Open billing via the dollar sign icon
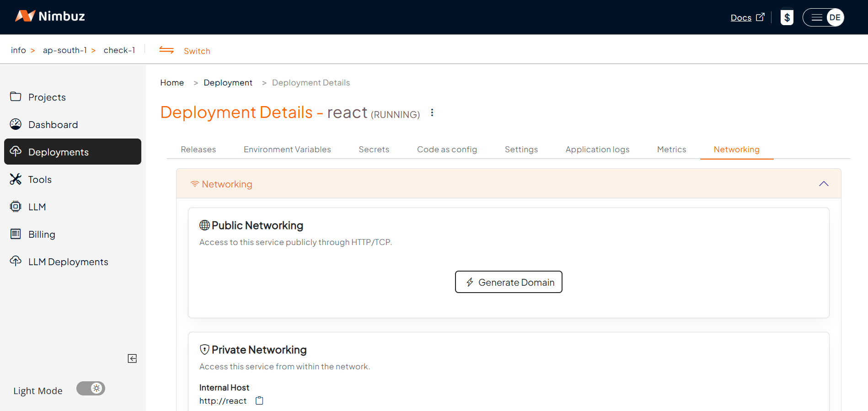This screenshot has width=868, height=411. pos(787,17)
